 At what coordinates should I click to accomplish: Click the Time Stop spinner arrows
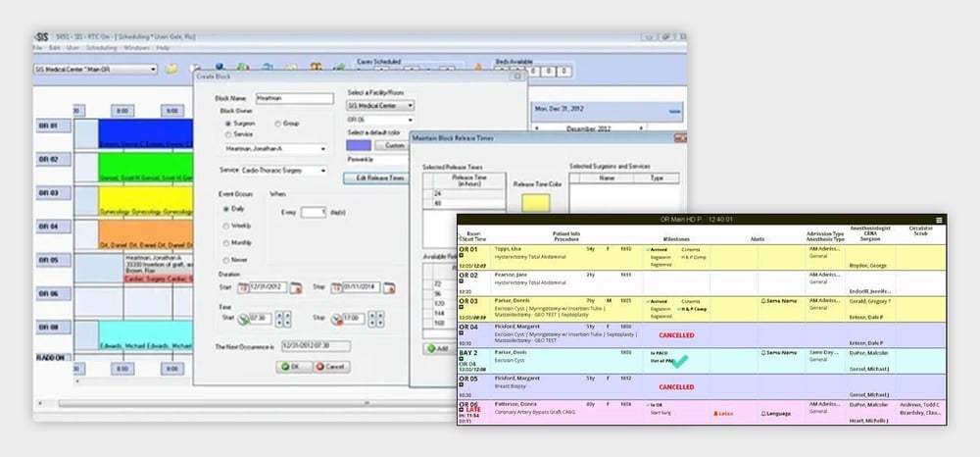(x=376, y=319)
